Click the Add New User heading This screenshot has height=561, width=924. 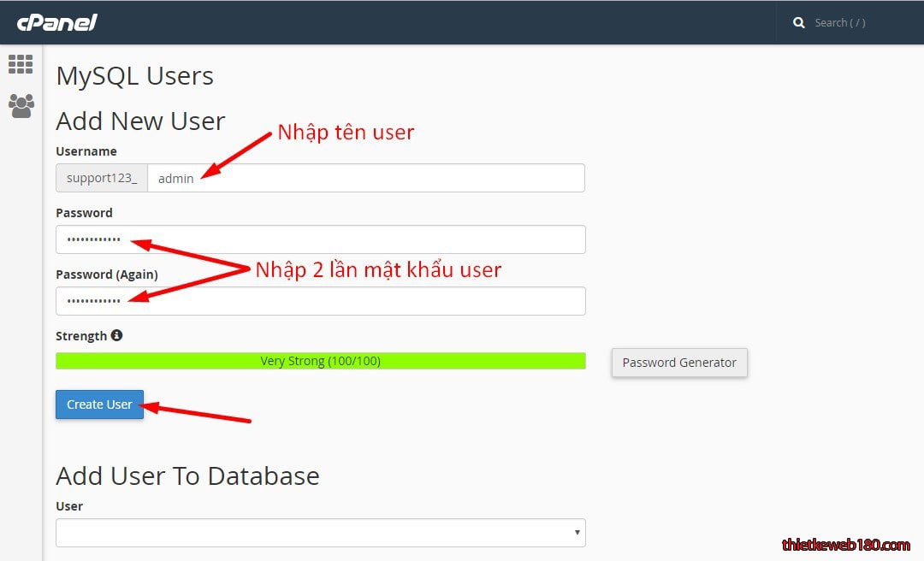(x=140, y=121)
